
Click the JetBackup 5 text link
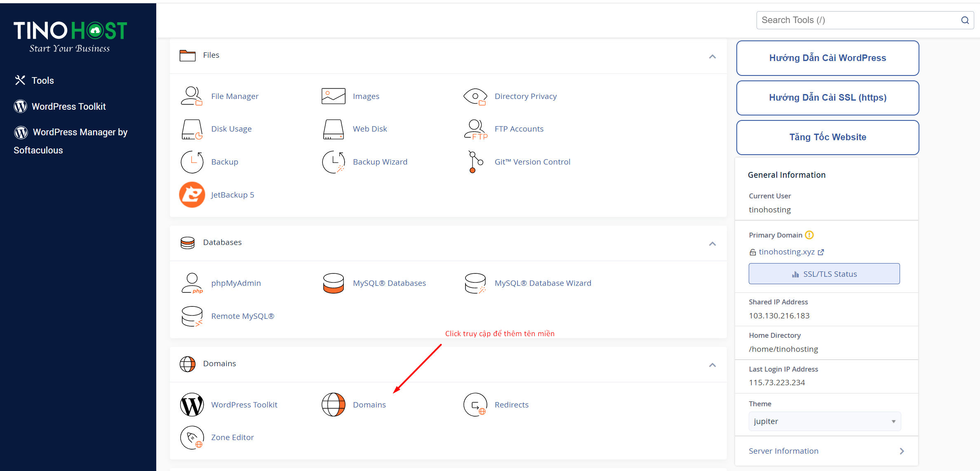[233, 195]
